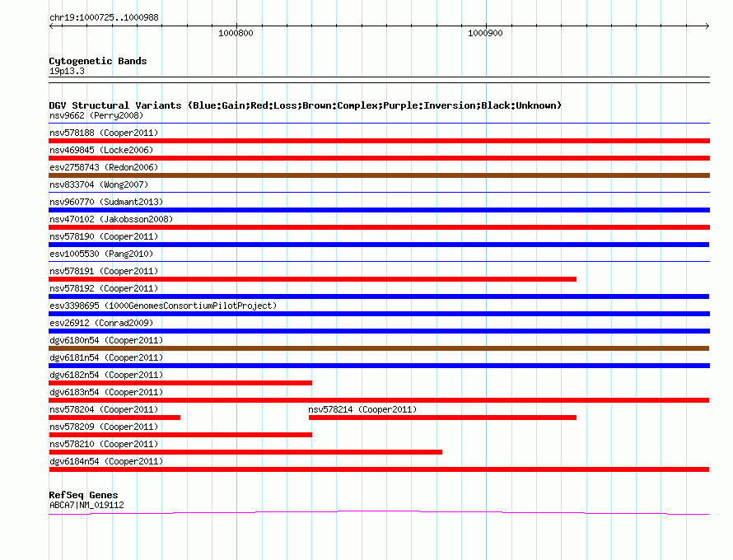The image size is (733, 560).
Task: Open variant nsv578190 (Cooper2011)
Action: 104,236
